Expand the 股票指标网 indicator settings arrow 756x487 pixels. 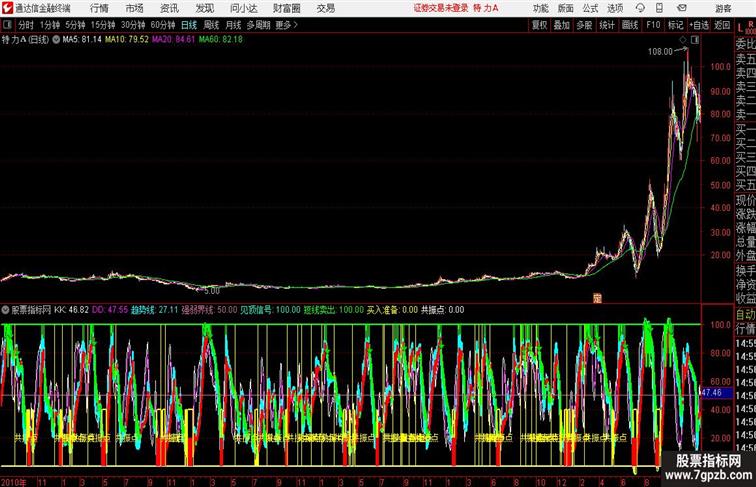[5, 310]
